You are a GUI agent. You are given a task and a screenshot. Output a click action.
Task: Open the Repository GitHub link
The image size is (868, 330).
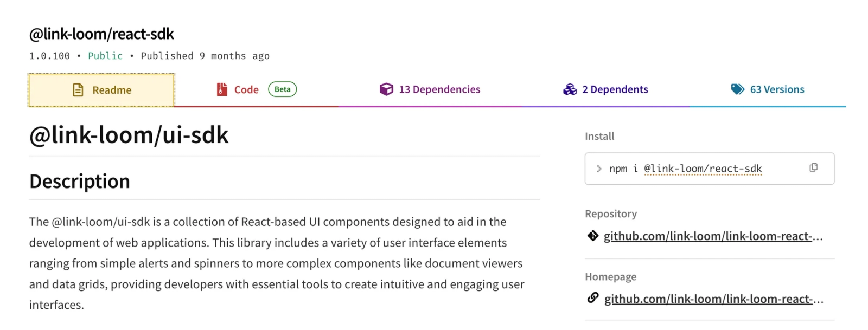tap(713, 236)
